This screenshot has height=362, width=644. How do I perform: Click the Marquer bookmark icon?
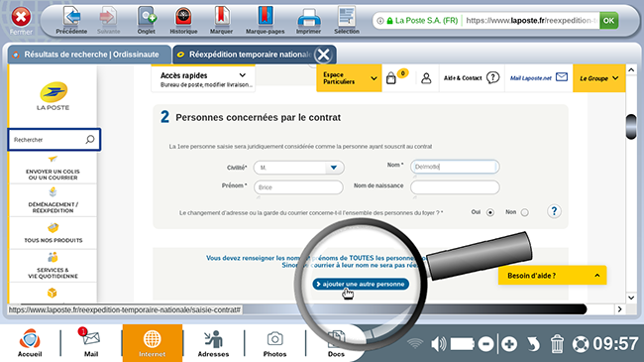(x=221, y=20)
